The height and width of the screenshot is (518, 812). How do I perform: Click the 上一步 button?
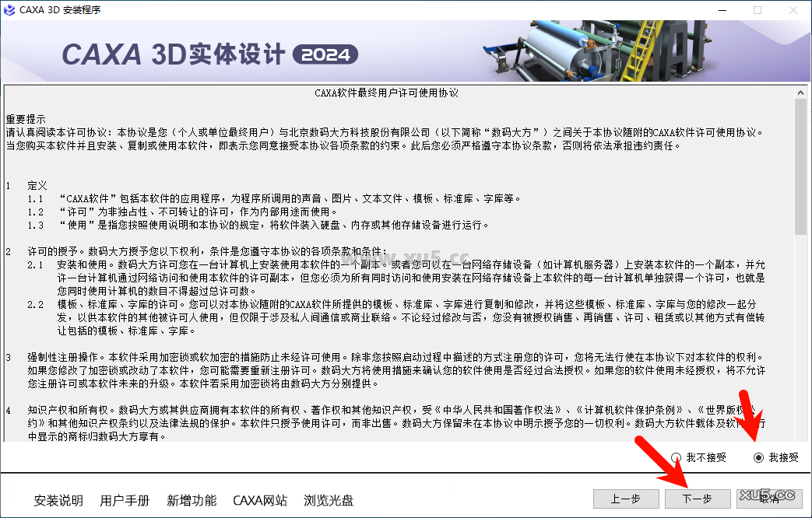(x=626, y=499)
